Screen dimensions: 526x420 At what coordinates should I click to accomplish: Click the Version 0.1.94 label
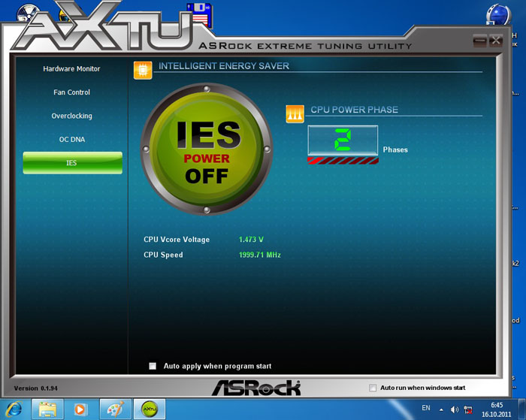coord(35,388)
